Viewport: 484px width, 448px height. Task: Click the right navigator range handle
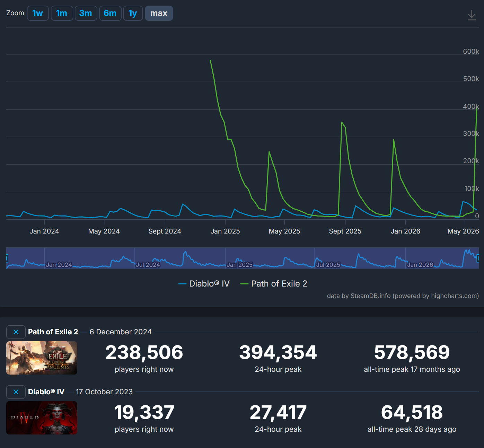click(478, 258)
